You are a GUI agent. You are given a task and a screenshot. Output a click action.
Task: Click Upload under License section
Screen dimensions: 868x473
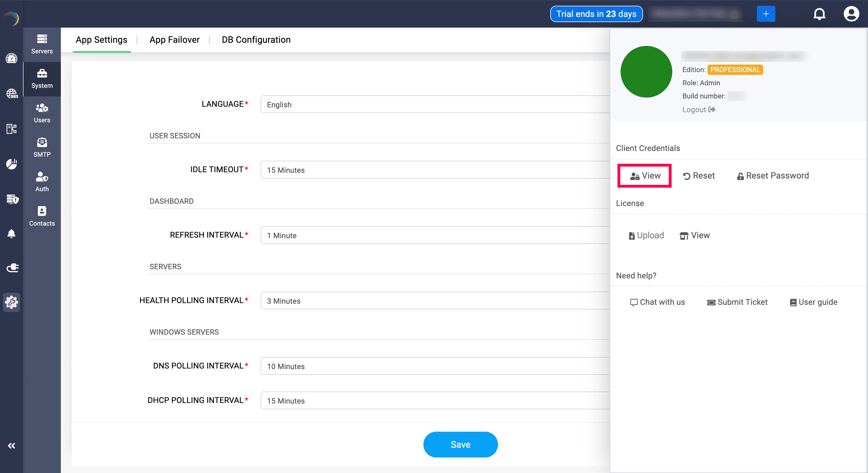pos(646,235)
